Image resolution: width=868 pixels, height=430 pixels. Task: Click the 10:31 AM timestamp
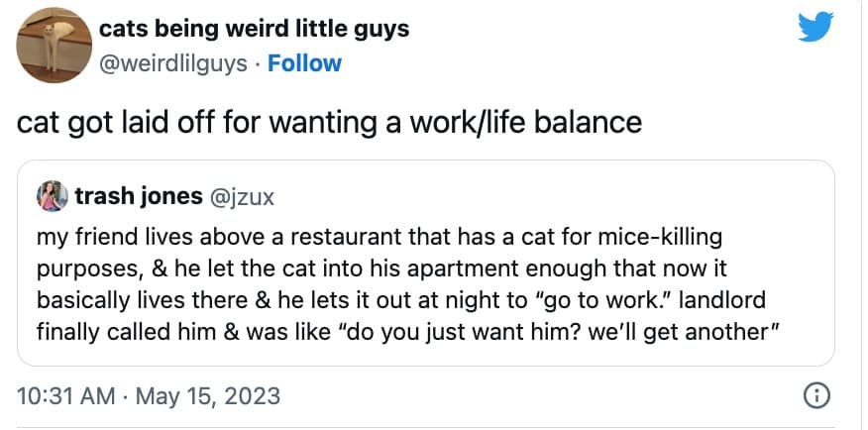[63, 397]
